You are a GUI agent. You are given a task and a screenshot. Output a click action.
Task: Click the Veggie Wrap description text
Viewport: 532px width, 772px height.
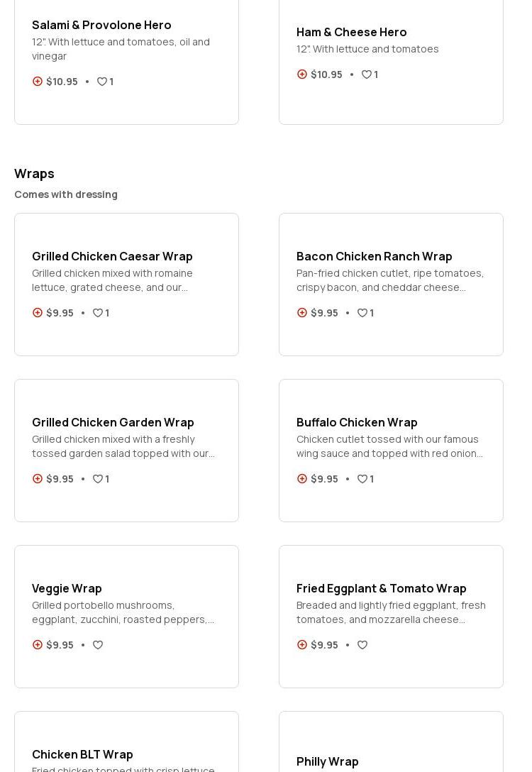click(123, 612)
